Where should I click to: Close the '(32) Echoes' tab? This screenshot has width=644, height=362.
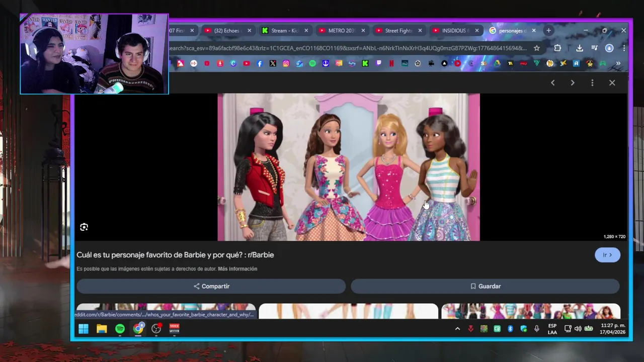coord(249,31)
